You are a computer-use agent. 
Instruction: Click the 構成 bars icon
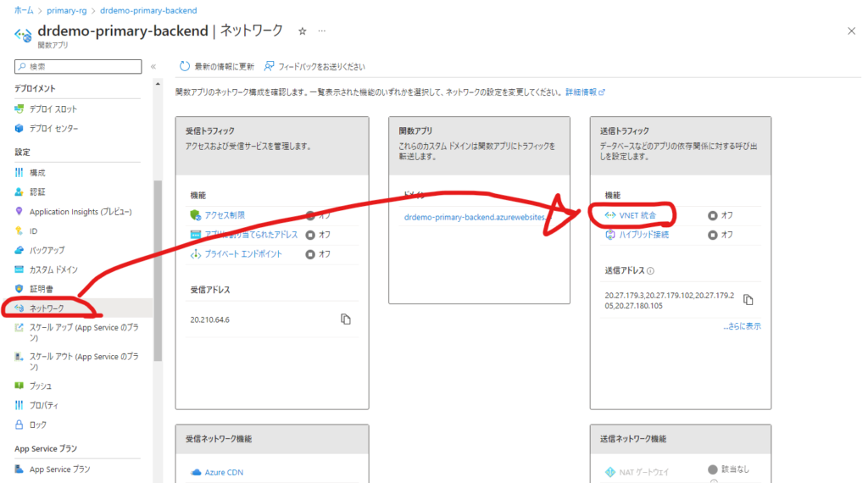[19, 173]
